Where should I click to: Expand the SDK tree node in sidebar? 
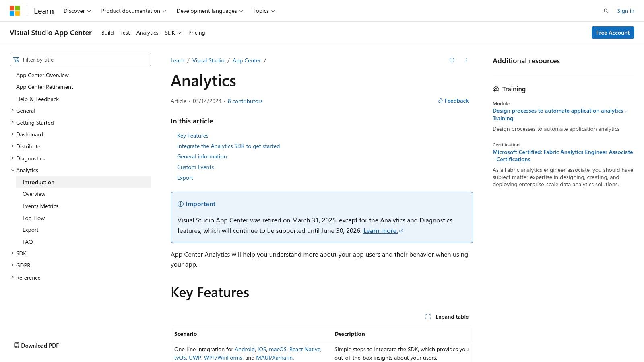(x=12, y=253)
